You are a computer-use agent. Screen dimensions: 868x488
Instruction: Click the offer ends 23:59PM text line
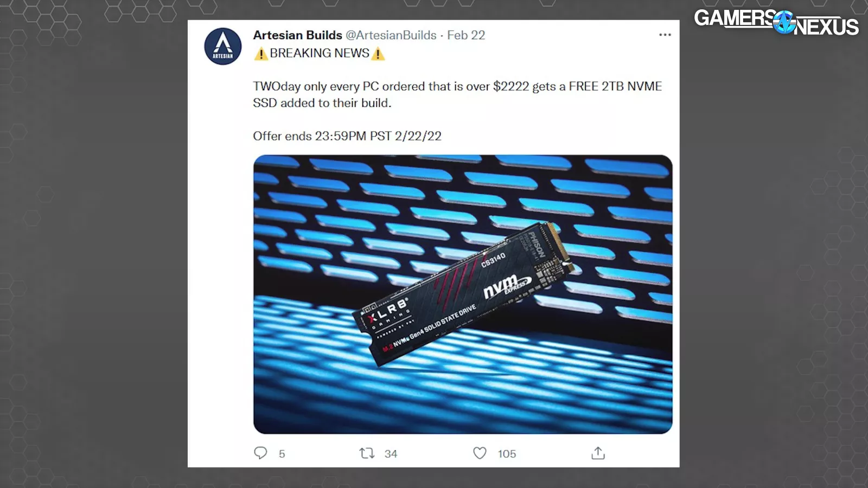pyautogui.click(x=347, y=136)
